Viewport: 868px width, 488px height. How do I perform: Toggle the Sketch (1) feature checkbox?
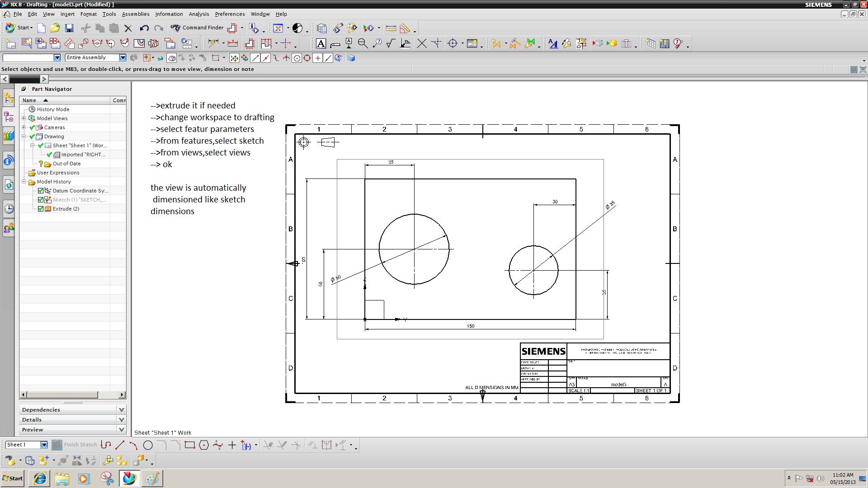point(41,200)
